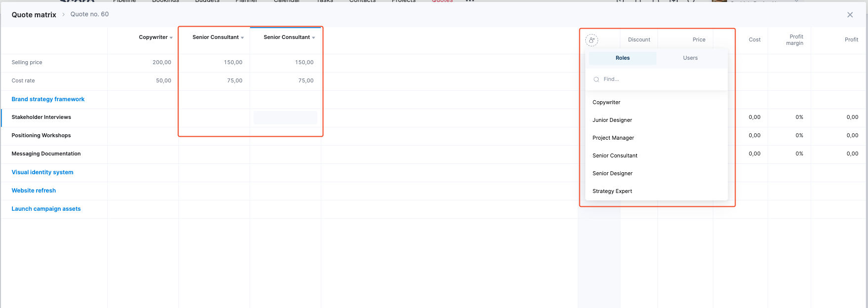Screen dimensions: 868x308
Task: Click the add role/user icon
Action: click(592, 40)
